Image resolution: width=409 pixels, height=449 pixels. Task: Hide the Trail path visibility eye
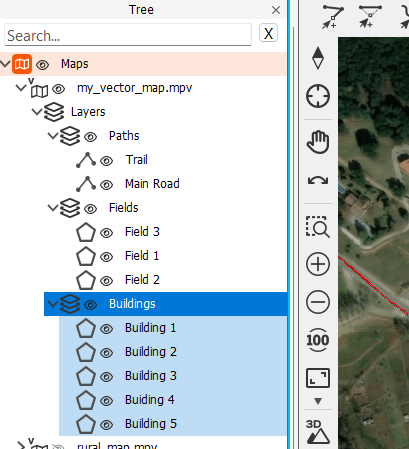click(106, 161)
